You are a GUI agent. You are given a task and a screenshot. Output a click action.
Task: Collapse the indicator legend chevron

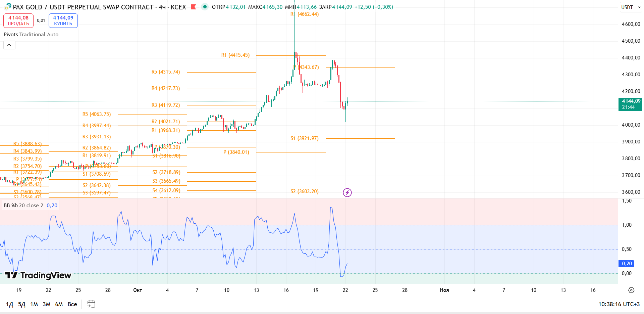pyautogui.click(x=9, y=45)
